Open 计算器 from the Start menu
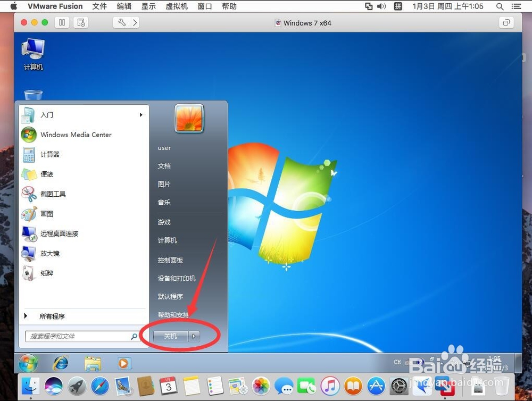532x401 pixels. pyautogui.click(x=83, y=154)
